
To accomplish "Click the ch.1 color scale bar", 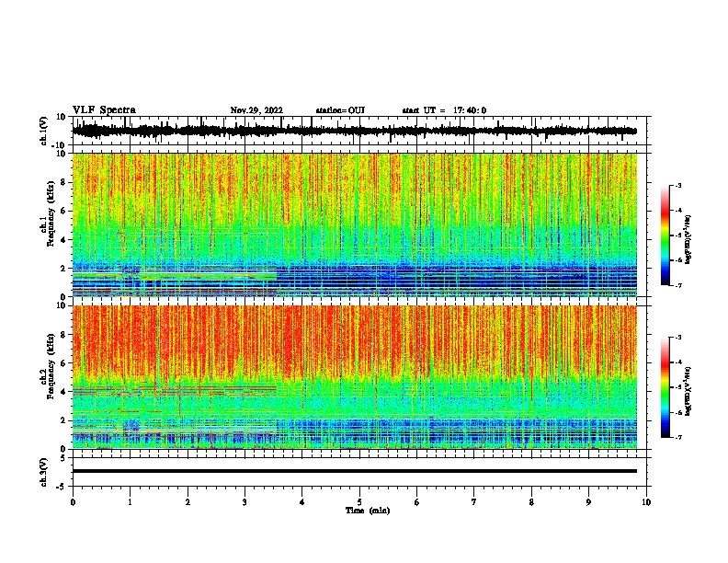I will coord(665,236).
